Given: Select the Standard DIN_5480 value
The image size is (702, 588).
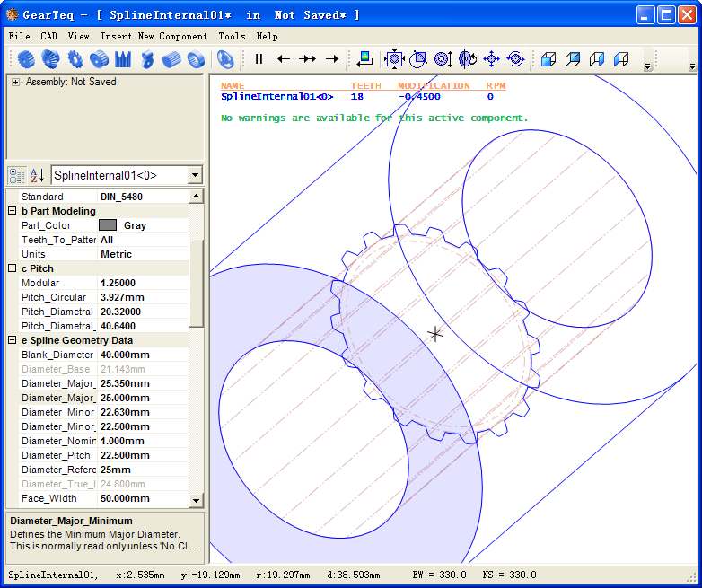Looking at the screenshot, I should [143, 197].
